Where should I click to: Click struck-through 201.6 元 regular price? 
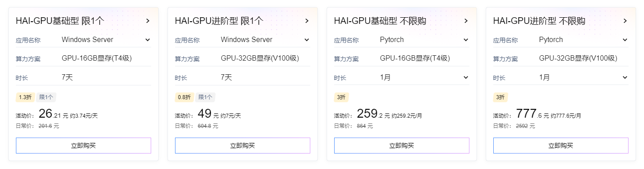[49, 126]
